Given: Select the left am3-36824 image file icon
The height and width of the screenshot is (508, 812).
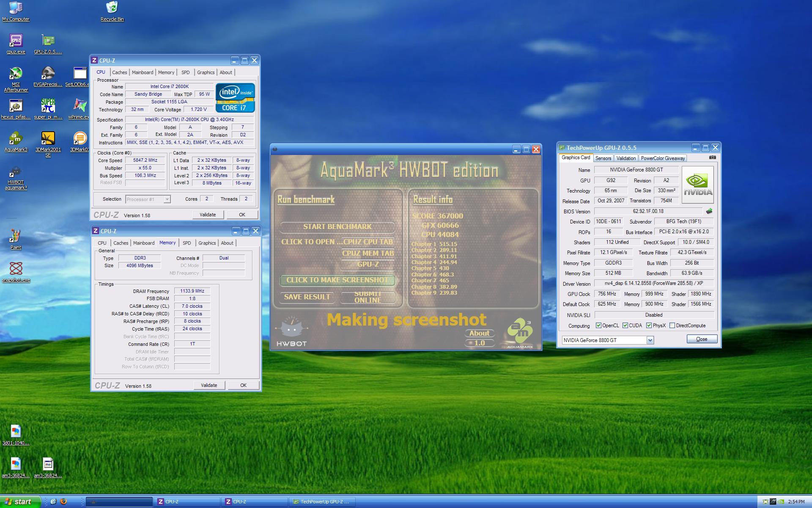Looking at the screenshot, I should [x=16, y=468].
